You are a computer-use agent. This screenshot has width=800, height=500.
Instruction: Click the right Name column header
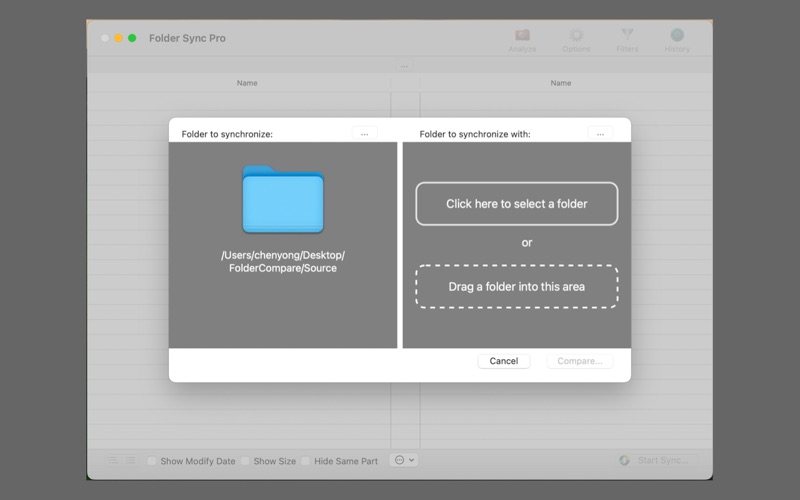point(561,83)
